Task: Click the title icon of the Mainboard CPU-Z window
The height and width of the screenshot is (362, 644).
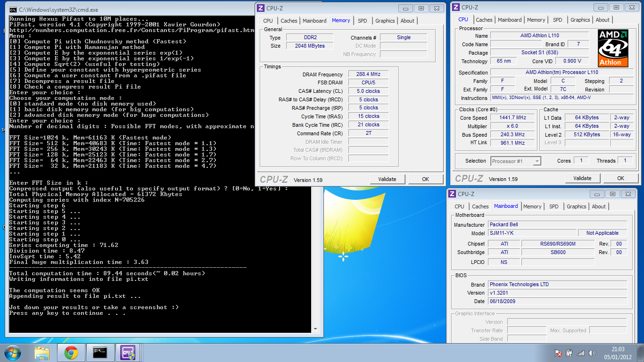Action: click(452, 194)
